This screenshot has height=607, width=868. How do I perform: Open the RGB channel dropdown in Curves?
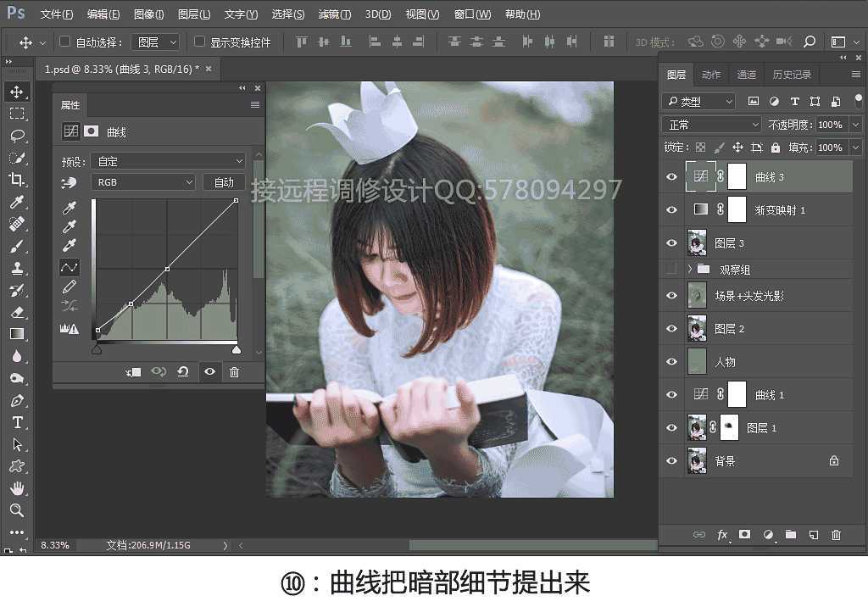point(142,181)
